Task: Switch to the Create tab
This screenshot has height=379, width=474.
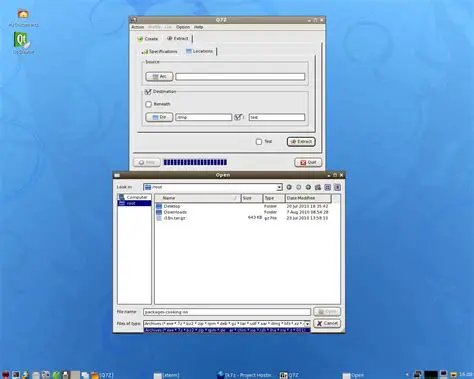Action: [148, 39]
